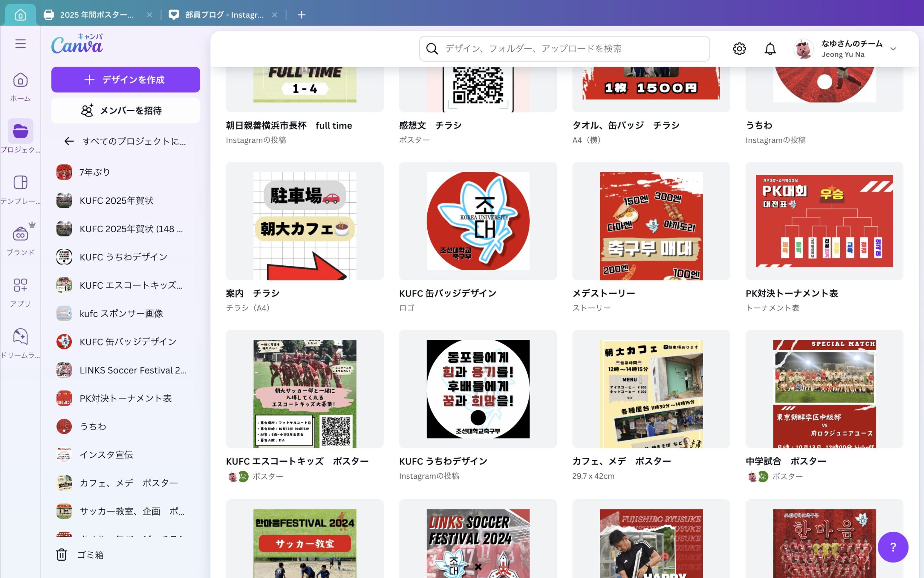Click collaborator avatars under 中学試合 ポスター
Screen dimensions: 924x578
(758, 476)
